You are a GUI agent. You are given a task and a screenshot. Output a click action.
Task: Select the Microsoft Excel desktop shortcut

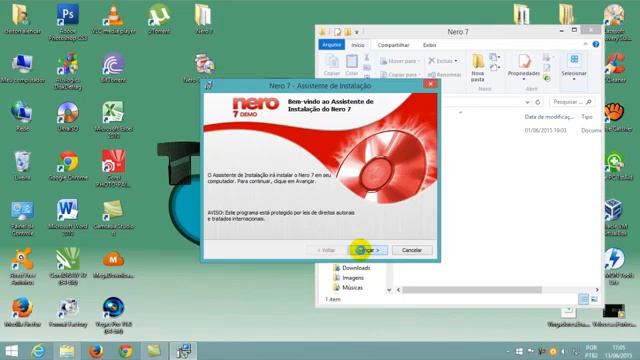tap(113, 119)
